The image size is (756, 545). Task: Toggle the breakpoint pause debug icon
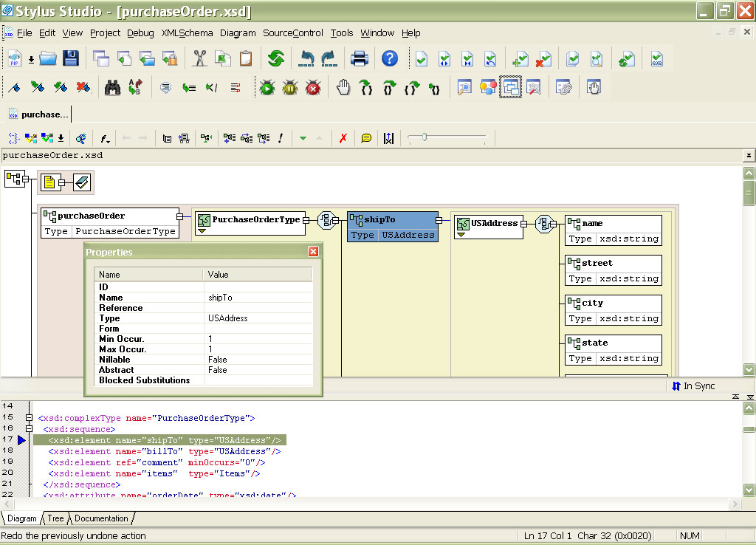pos(289,87)
